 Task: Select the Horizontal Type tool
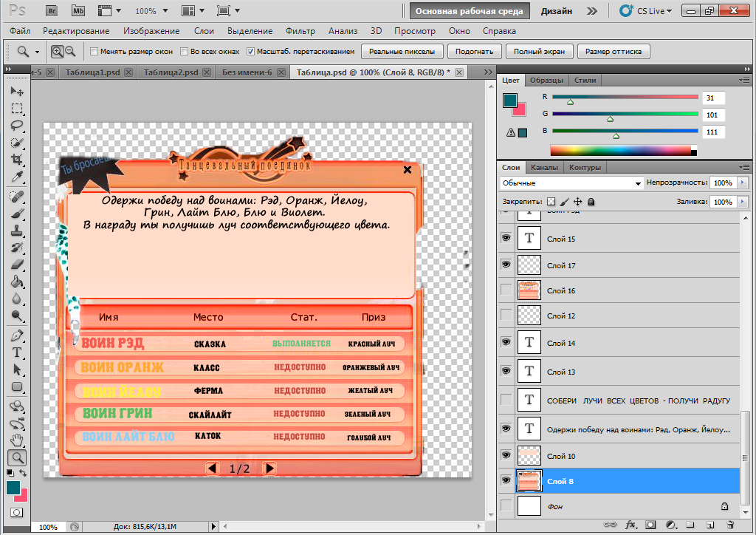coord(17,352)
